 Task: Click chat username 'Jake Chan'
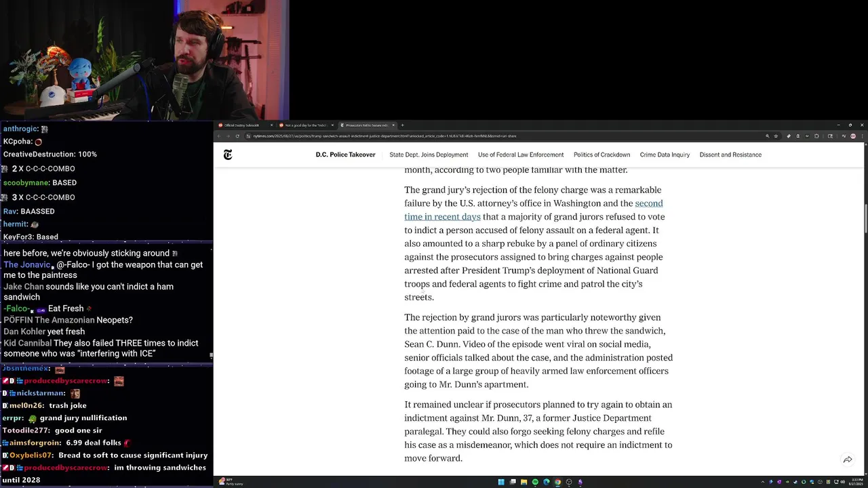pyautogui.click(x=23, y=287)
